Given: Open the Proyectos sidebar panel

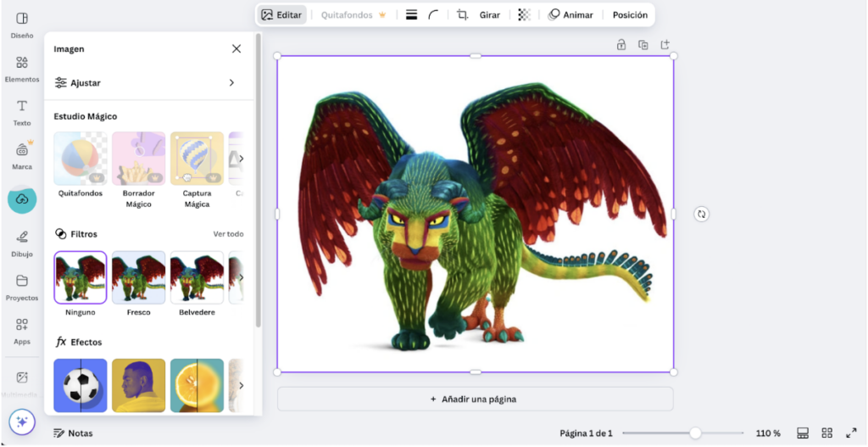Looking at the screenshot, I should [x=21, y=288].
